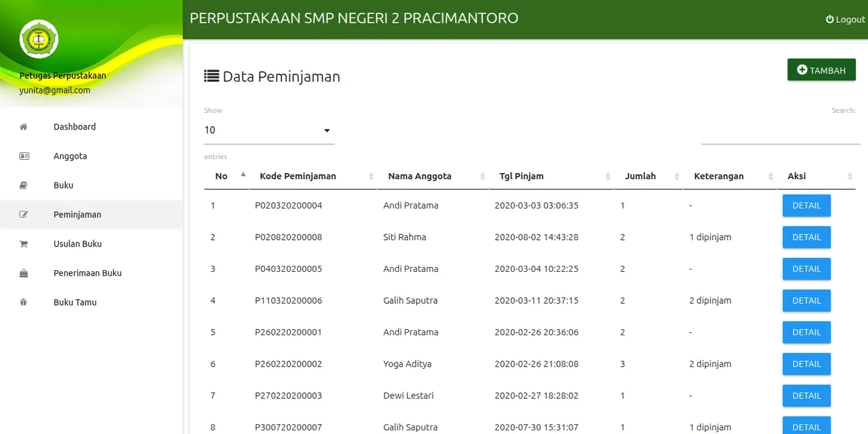Screen dimensions: 868x434
Task: Sort by the Nama Anggota column
Action: pyautogui.click(x=432, y=177)
